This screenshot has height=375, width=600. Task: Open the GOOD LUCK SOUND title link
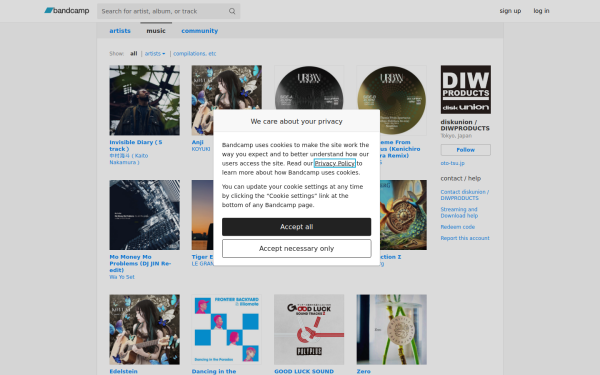pos(304,371)
